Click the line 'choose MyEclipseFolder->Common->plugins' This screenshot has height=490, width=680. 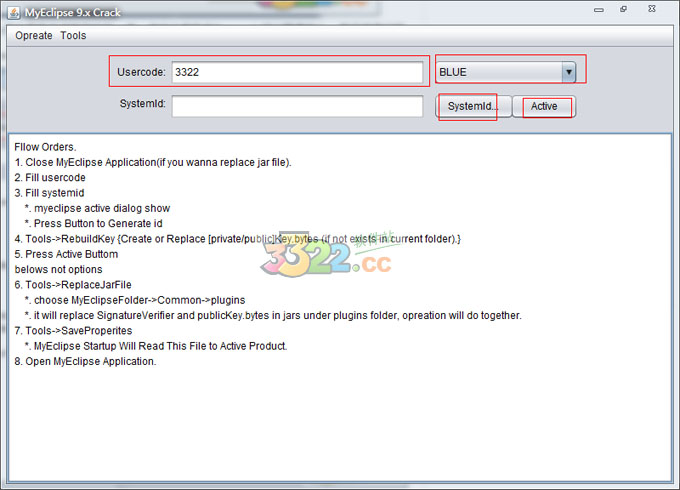click(x=135, y=300)
